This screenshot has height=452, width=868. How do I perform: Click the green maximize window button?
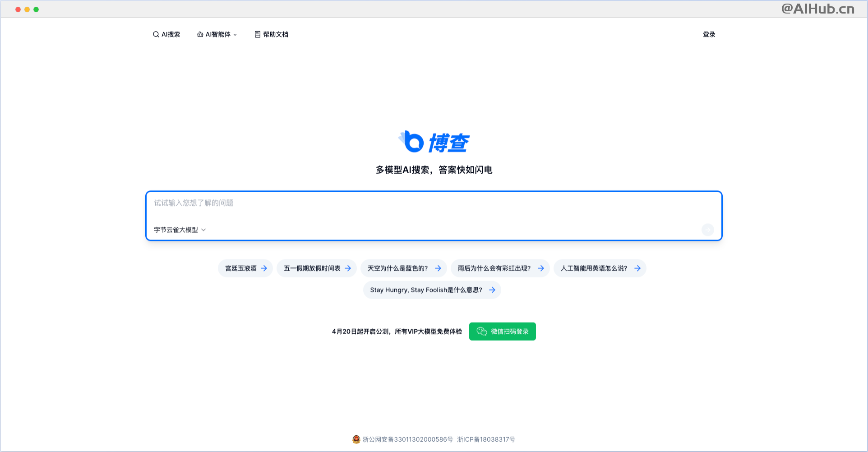coord(36,9)
